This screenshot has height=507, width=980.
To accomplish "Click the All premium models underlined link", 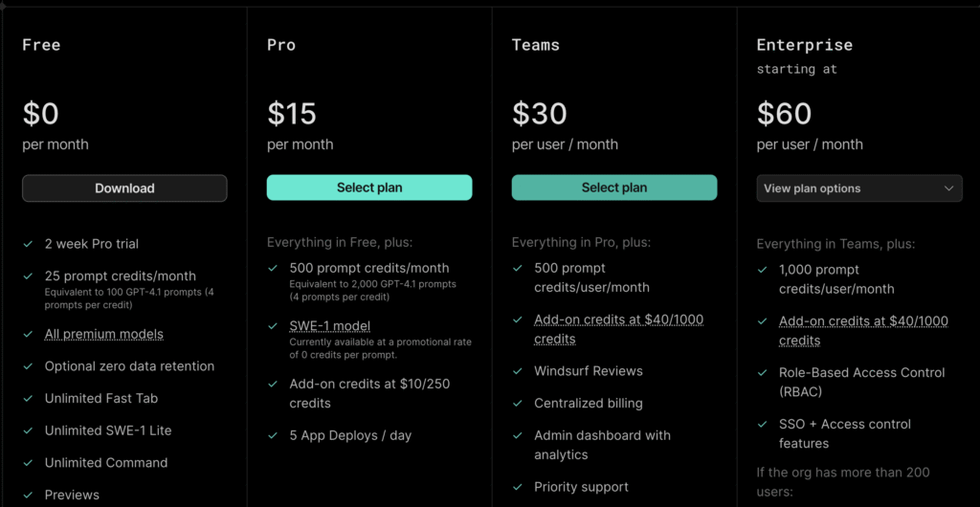I will pos(103,334).
